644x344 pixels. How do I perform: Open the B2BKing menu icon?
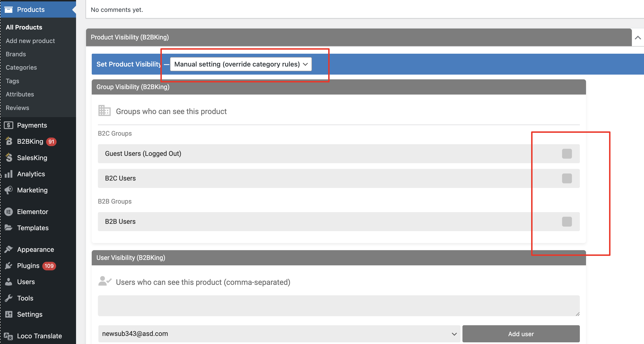click(9, 141)
